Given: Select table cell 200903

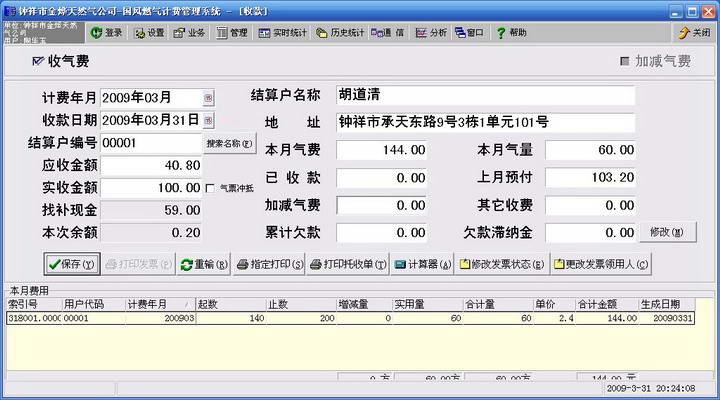Looking at the screenshot, I should [160, 318].
